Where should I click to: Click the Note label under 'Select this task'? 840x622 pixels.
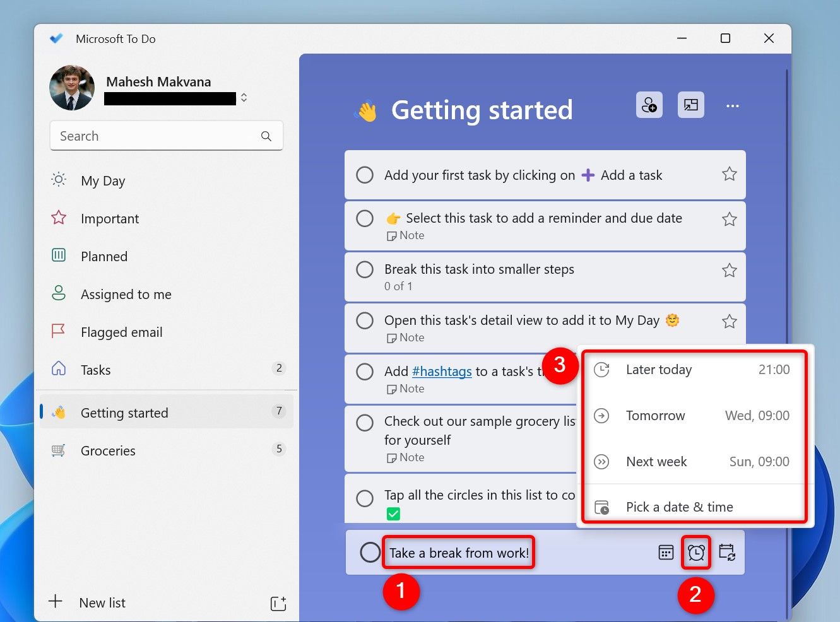406,235
